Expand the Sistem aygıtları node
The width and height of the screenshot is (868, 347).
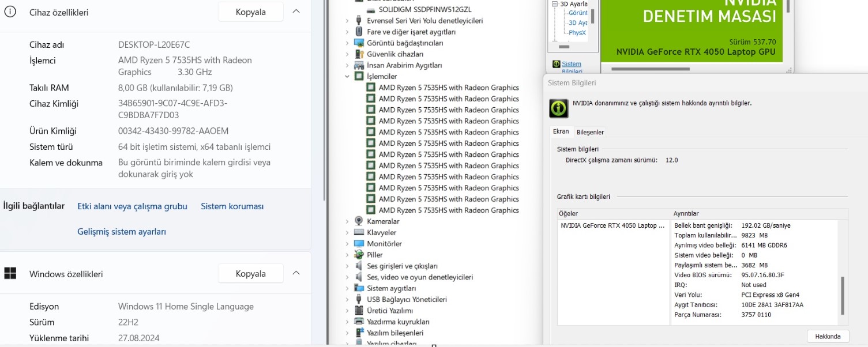point(347,288)
